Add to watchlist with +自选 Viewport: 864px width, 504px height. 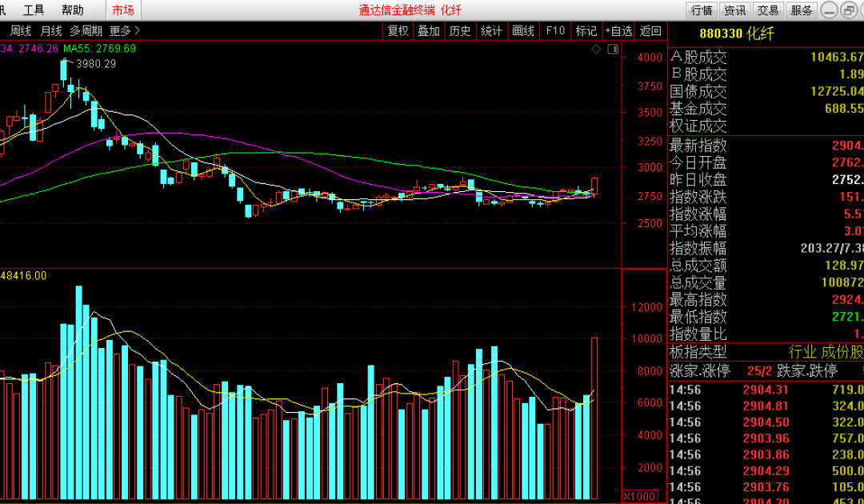coord(618,30)
